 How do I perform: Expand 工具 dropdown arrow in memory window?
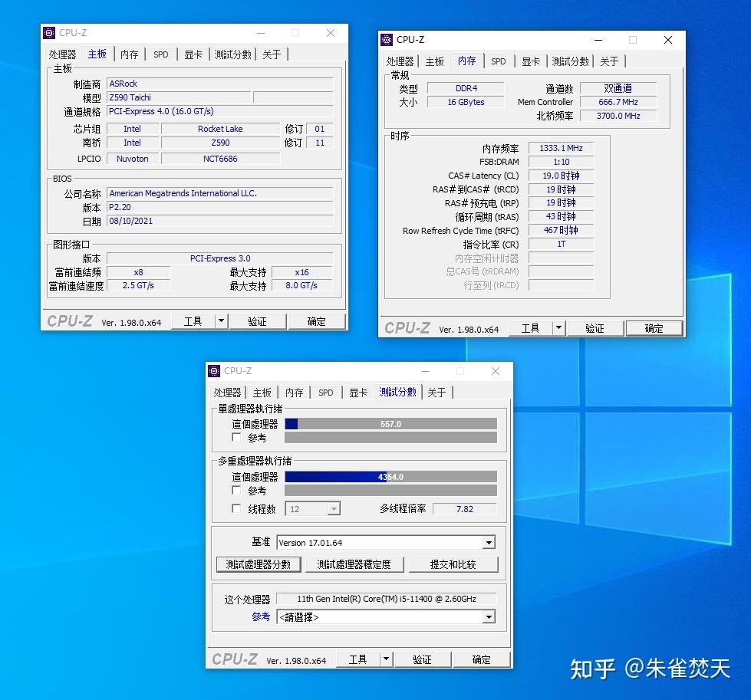point(559,328)
